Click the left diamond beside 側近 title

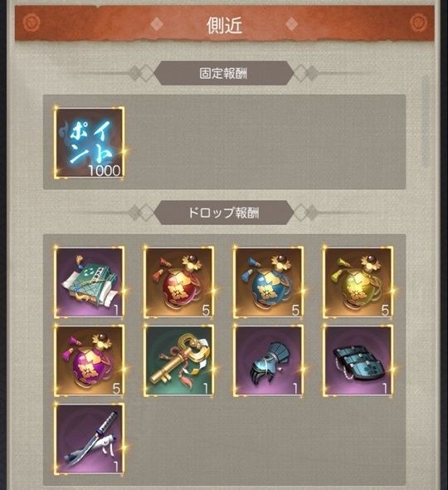157,24
